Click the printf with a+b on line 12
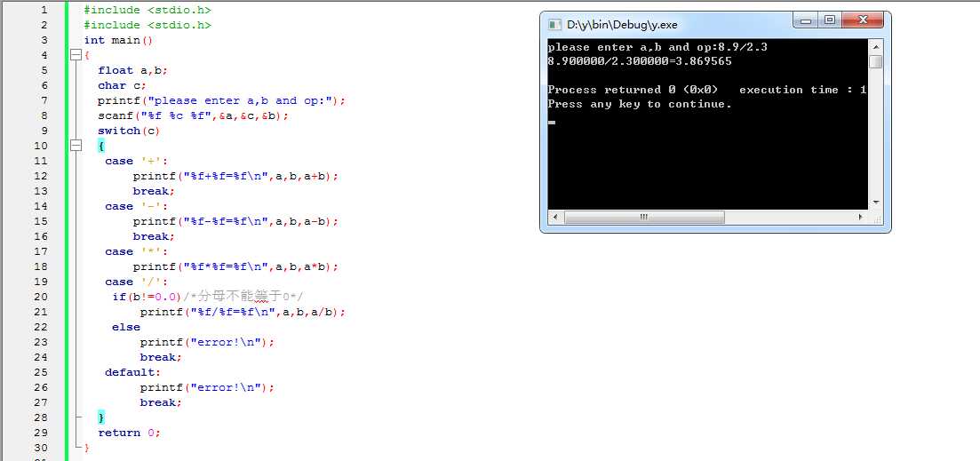The height and width of the screenshot is (461, 980). click(235, 176)
